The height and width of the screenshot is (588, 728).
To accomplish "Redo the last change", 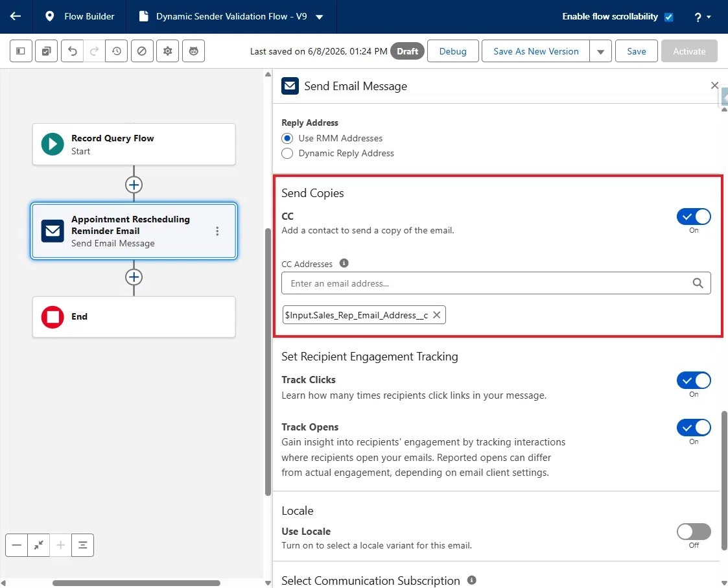I will tap(94, 51).
